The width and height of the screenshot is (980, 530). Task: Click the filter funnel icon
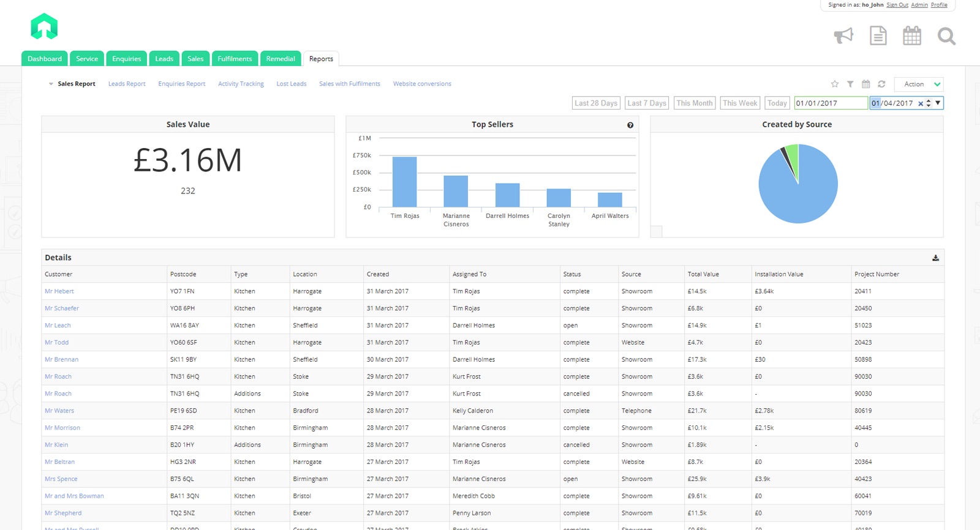tap(850, 84)
